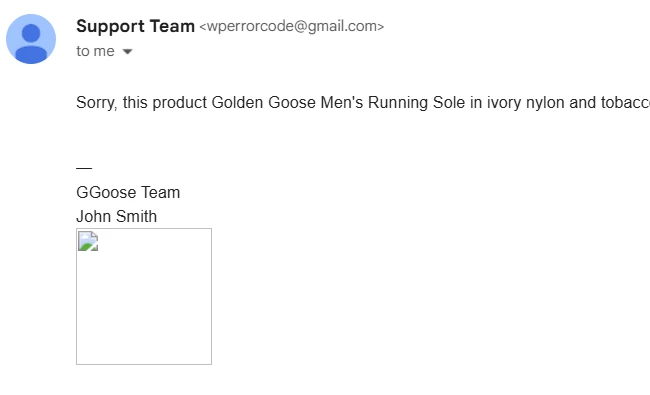Open the empty signature image placeholder
The height and width of the screenshot is (395, 650).
(144, 296)
